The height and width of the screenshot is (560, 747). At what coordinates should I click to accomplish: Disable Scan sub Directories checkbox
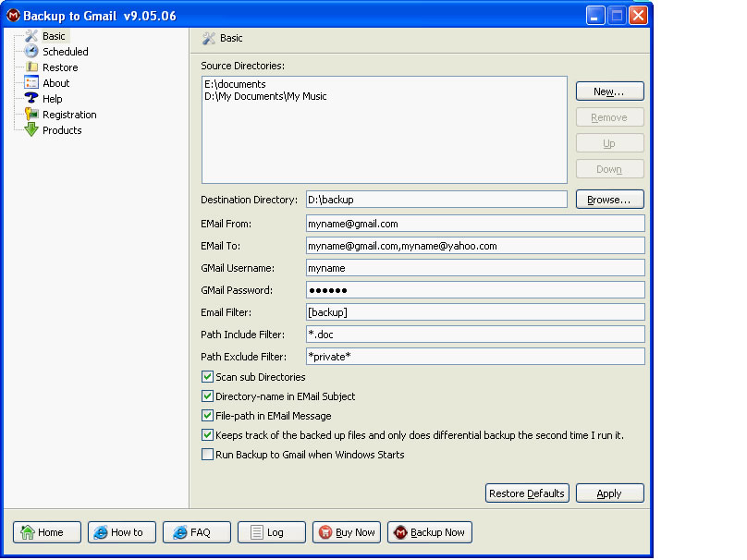tap(207, 377)
